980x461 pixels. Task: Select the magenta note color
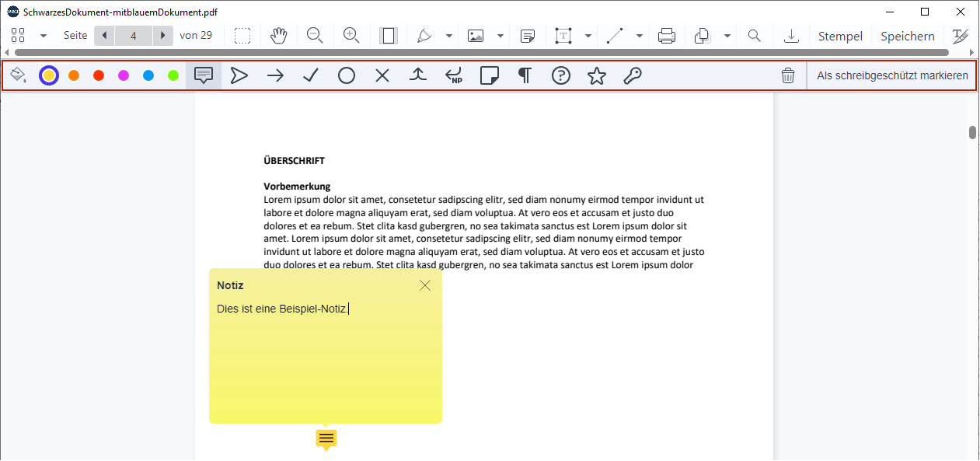(x=124, y=75)
